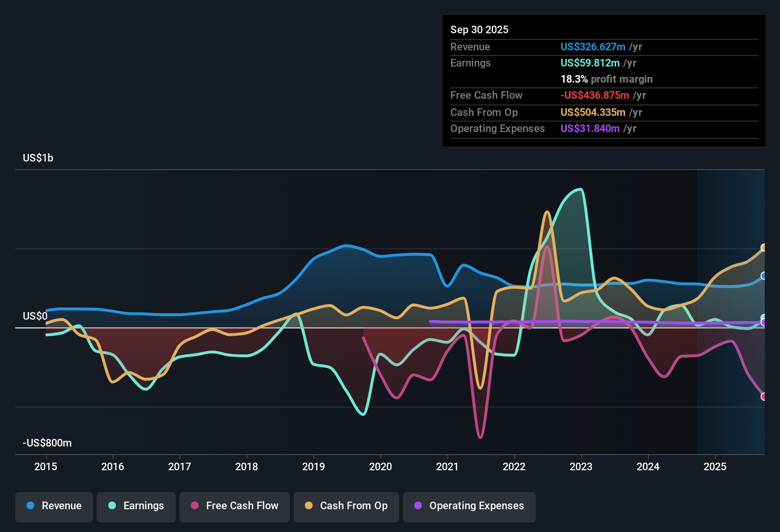Click the Cash From Op legend chip
Screen dimensions: 780x532
[346, 506]
